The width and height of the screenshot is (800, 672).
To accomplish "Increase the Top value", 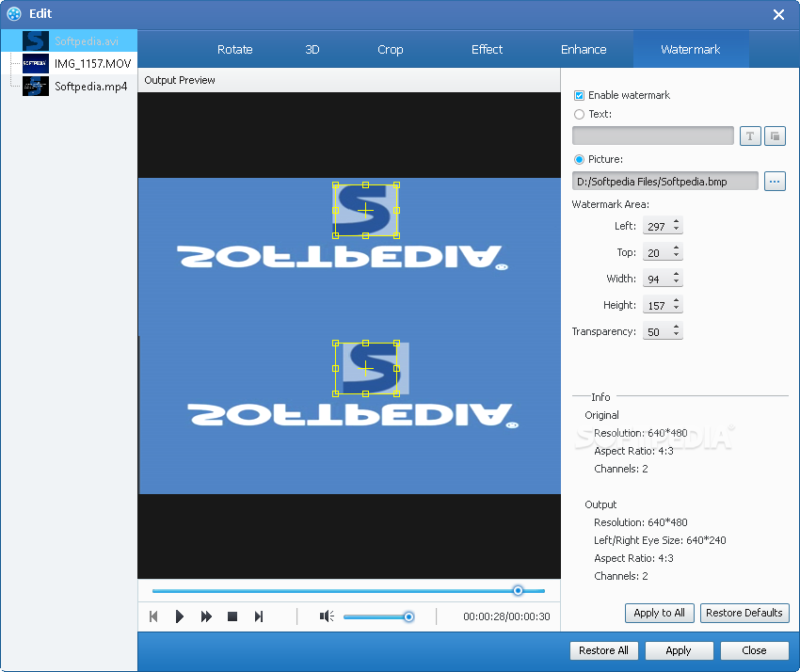I will click(x=676, y=248).
